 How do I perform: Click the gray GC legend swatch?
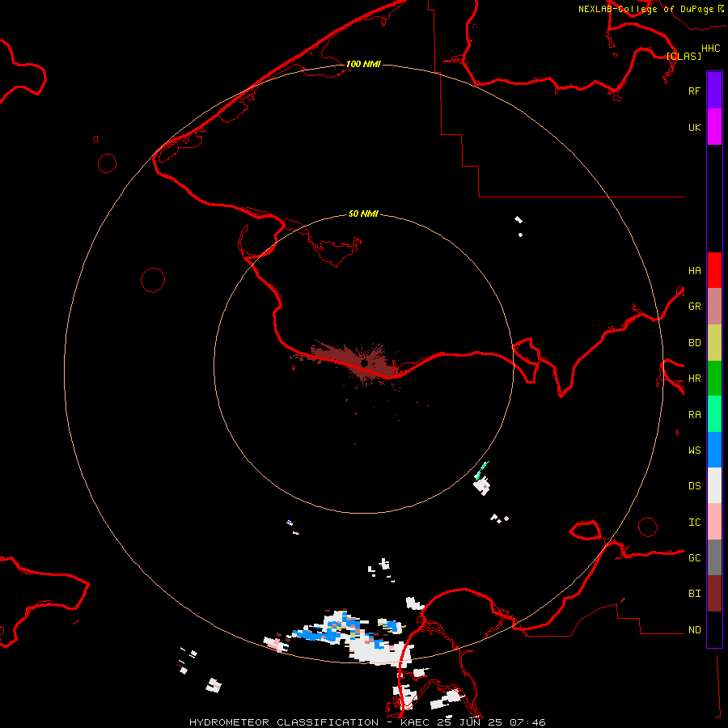tap(714, 557)
